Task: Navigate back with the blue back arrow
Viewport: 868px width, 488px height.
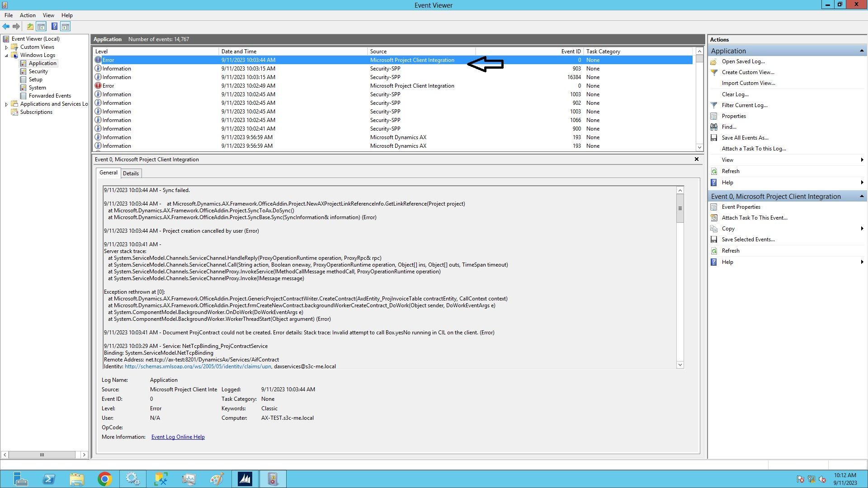Action: (x=6, y=26)
